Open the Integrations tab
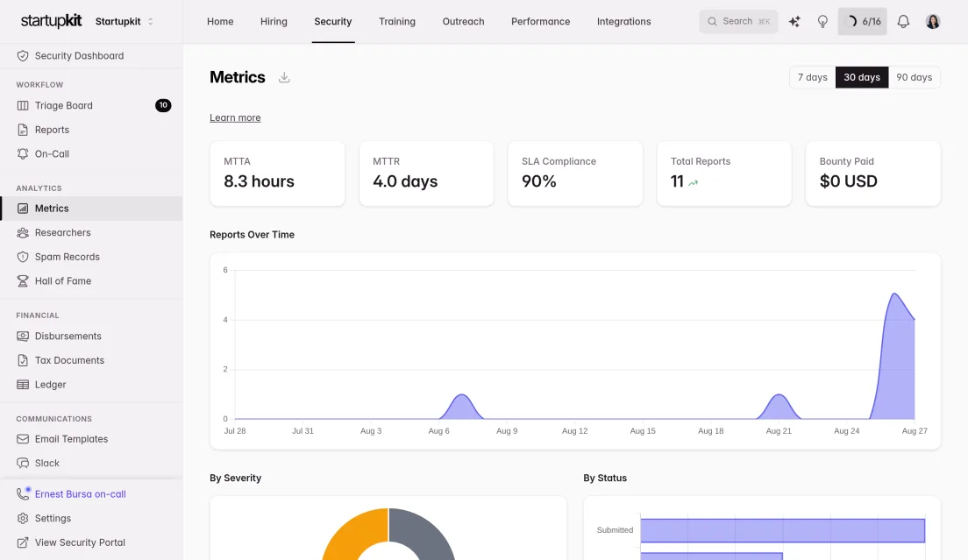 click(x=623, y=22)
